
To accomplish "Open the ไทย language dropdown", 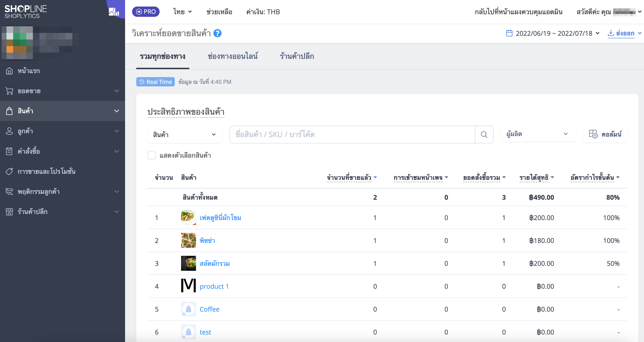I will (x=182, y=12).
